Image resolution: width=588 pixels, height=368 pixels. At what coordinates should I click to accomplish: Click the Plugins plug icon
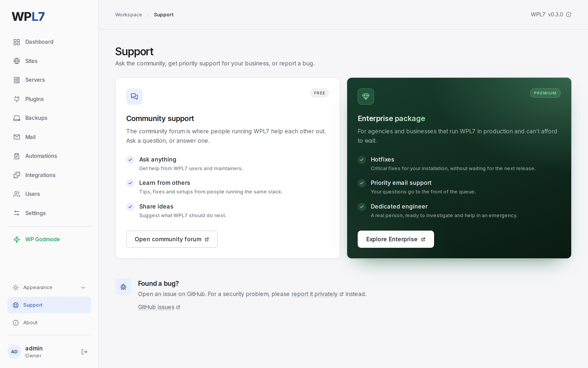click(17, 99)
